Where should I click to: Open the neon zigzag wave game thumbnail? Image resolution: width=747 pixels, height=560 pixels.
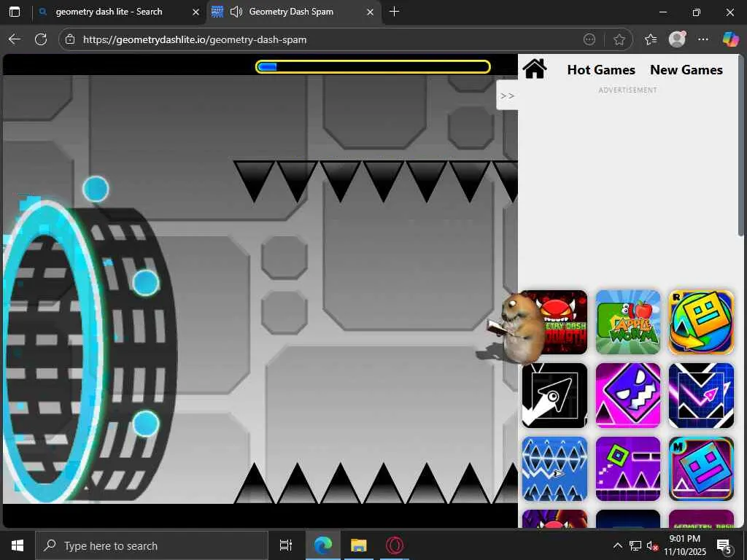(x=701, y=395)
